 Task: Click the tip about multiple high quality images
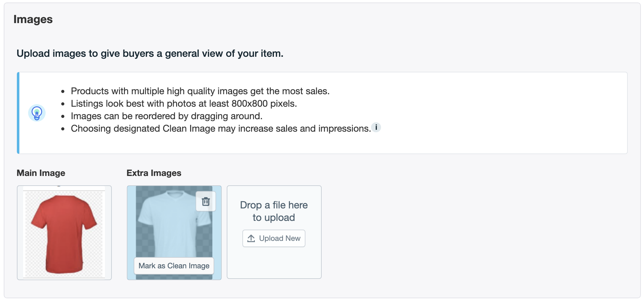(x=200, y=91)
